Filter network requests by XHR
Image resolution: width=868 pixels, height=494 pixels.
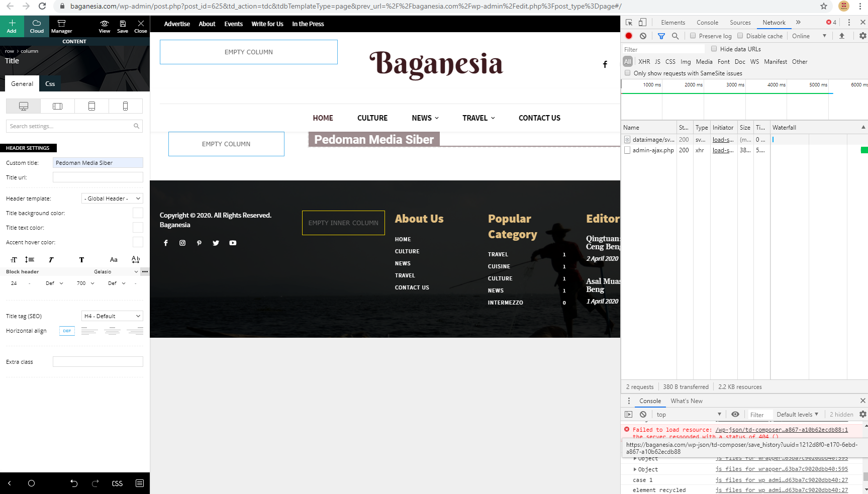(x=644, y=62)
